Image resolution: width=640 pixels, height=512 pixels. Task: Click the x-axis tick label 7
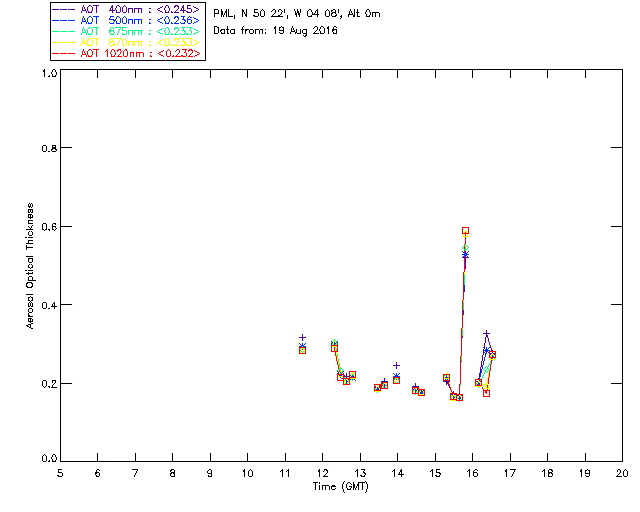(135, 473)
